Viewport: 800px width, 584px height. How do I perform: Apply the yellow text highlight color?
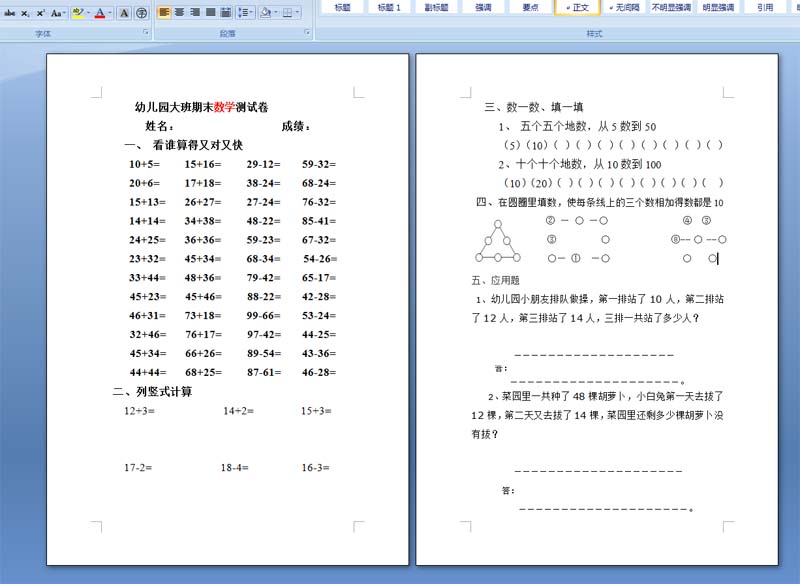point(78,13)
